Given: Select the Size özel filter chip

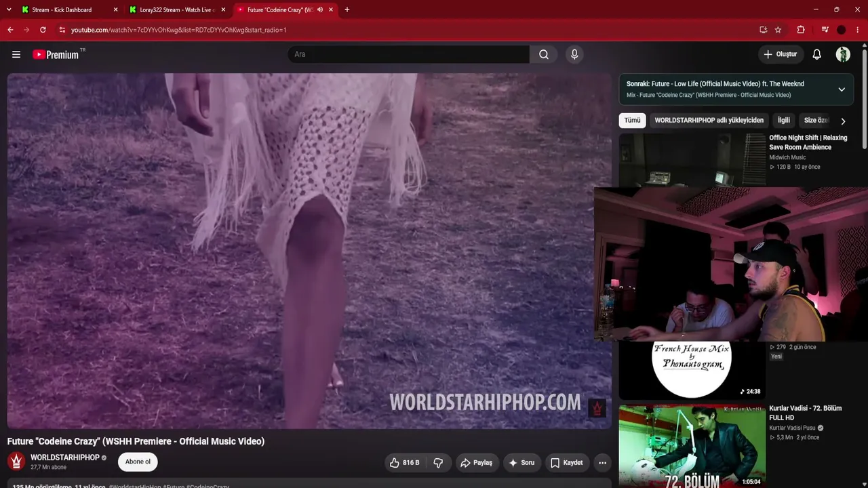Looking at the screenshot, I should [x=816, y=120].
